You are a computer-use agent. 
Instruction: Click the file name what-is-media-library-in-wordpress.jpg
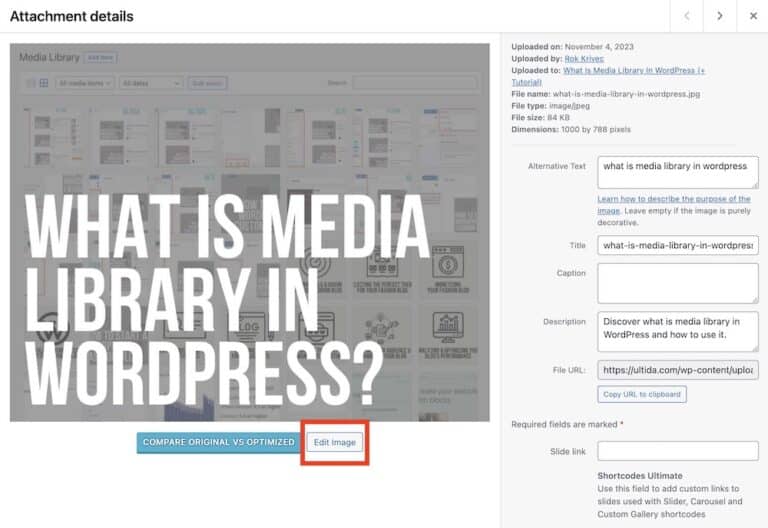click(626, 94)
